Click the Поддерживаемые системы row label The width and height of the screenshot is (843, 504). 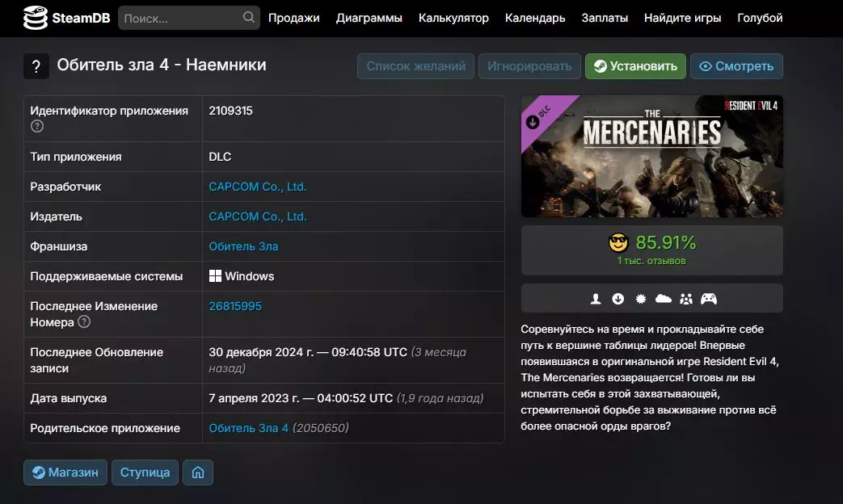107,276
